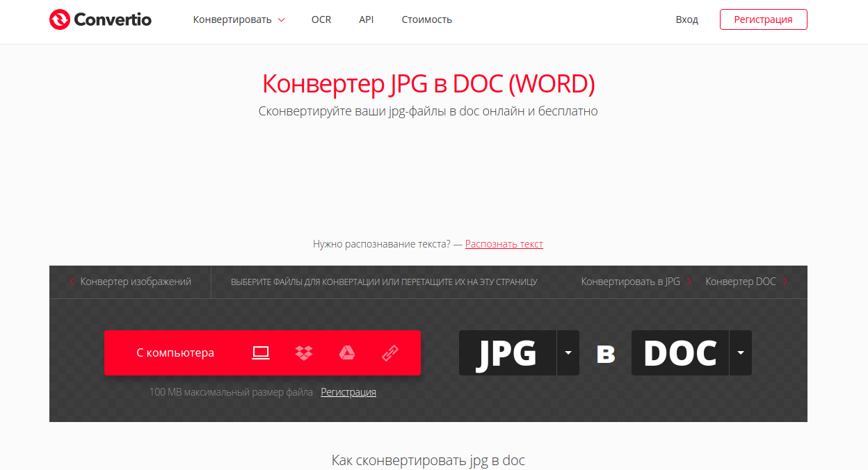
Task: Upload from Dropbox icon
Action: (x=304, y=352)
